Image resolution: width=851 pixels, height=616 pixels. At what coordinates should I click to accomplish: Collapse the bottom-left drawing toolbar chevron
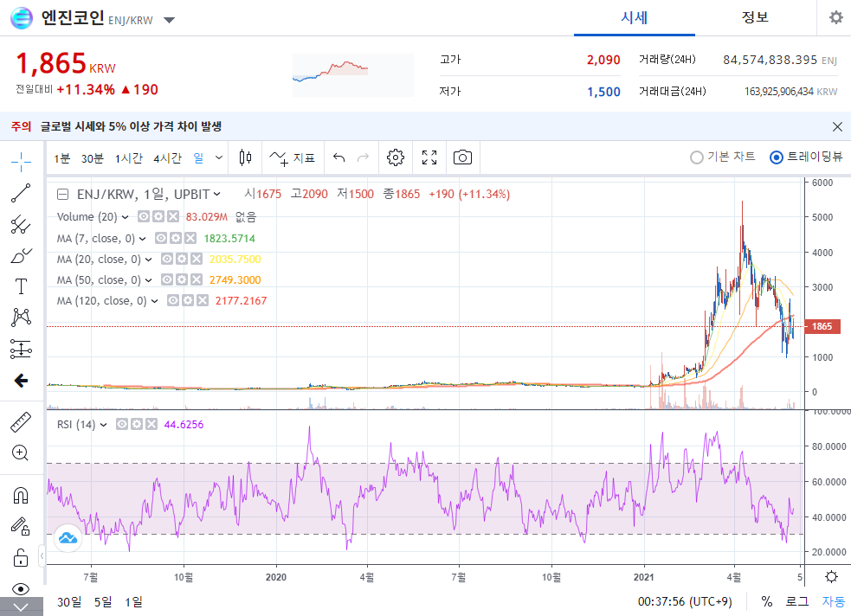(21, 606)
